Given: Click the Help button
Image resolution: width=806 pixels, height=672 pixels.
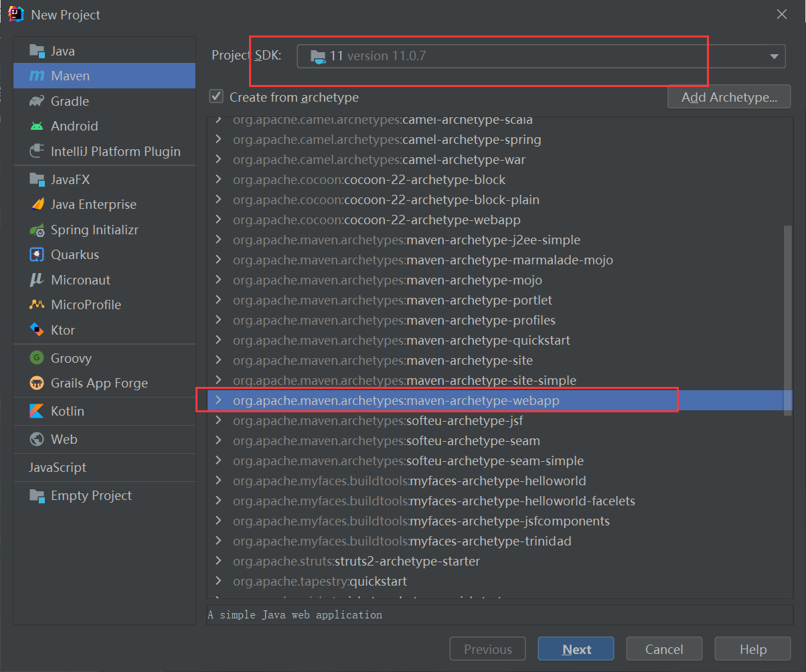Looking at the screenshot, I should 753,649.
